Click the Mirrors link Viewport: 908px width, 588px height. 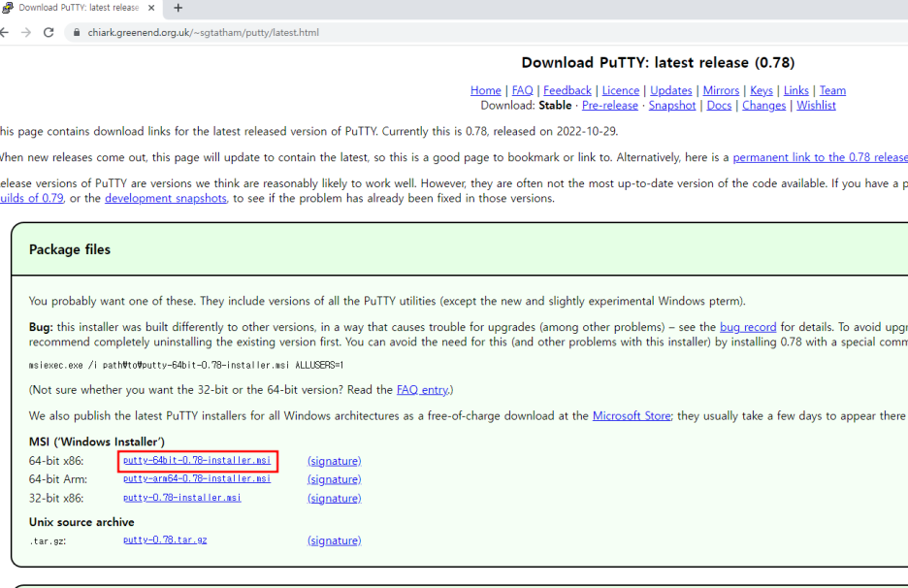pos(721,90)
